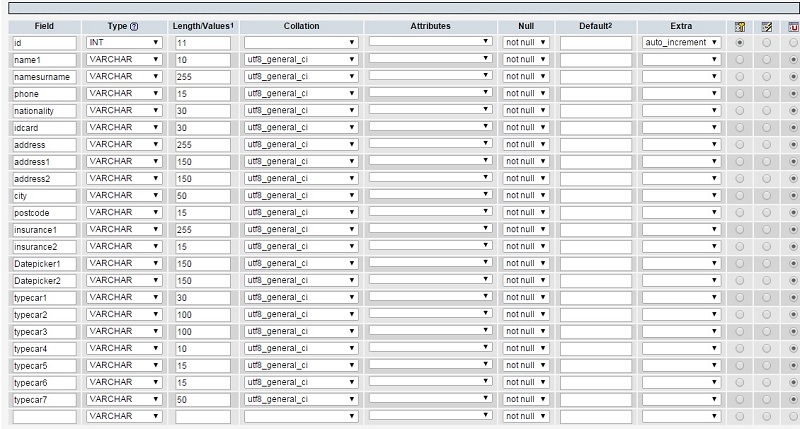Click the Field name input containing id
Image resolution: width=800 pixels, height=429 pixels.
click(x=44, y=43)
